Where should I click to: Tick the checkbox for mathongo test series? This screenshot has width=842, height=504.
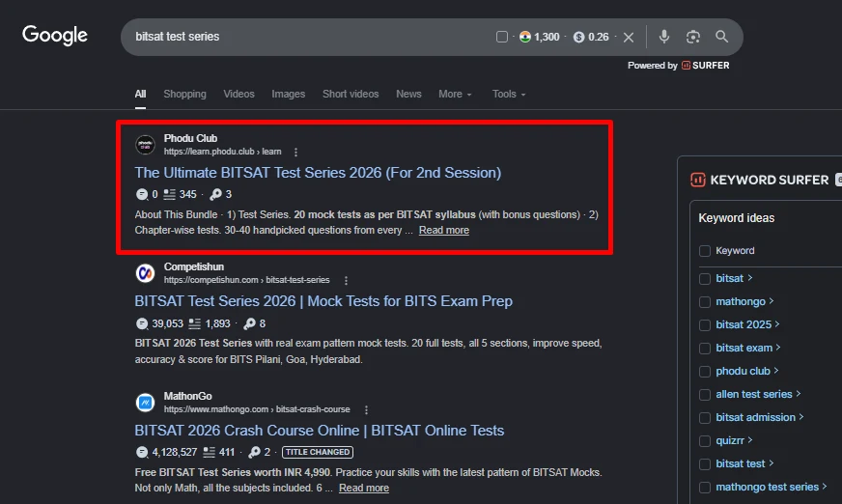pos(705,488)
